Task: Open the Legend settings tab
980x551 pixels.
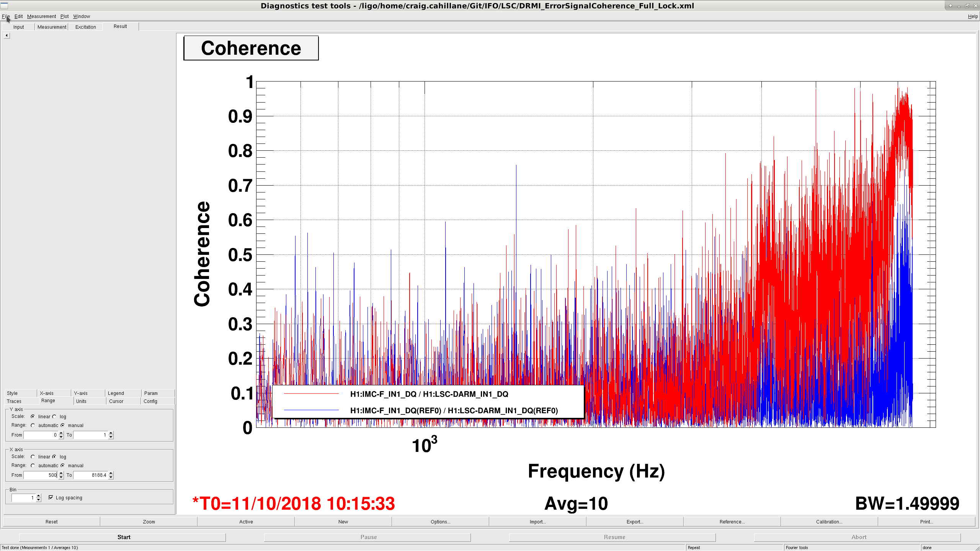Action: pos(116,393)
